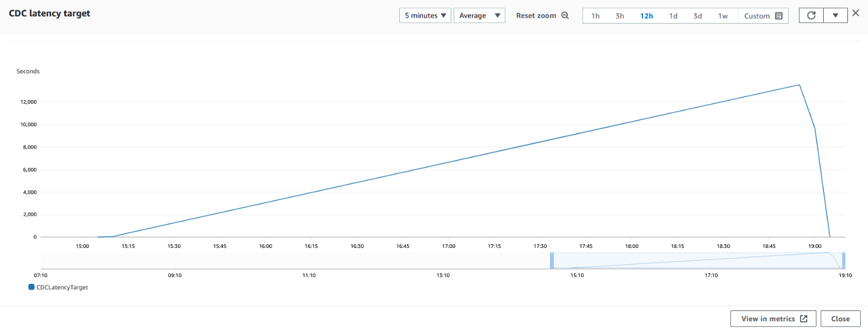Toggle the CDCLatencyTarget legend color swatch
This screenshot has width=868, height=331.
click(x=32, y=287)
